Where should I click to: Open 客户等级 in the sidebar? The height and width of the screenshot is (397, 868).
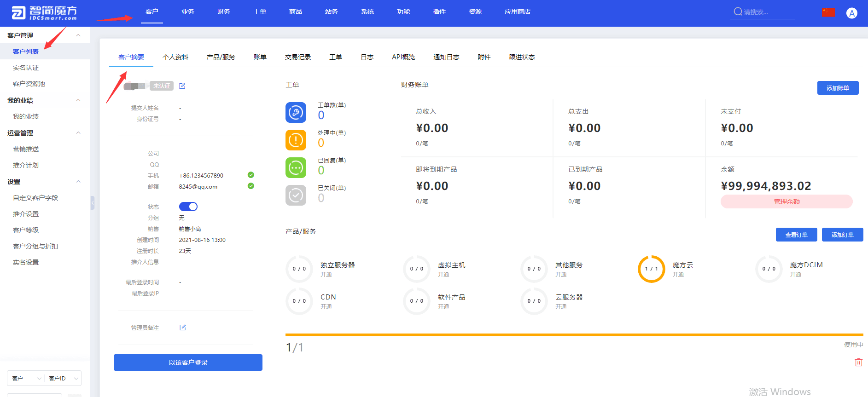26,230
